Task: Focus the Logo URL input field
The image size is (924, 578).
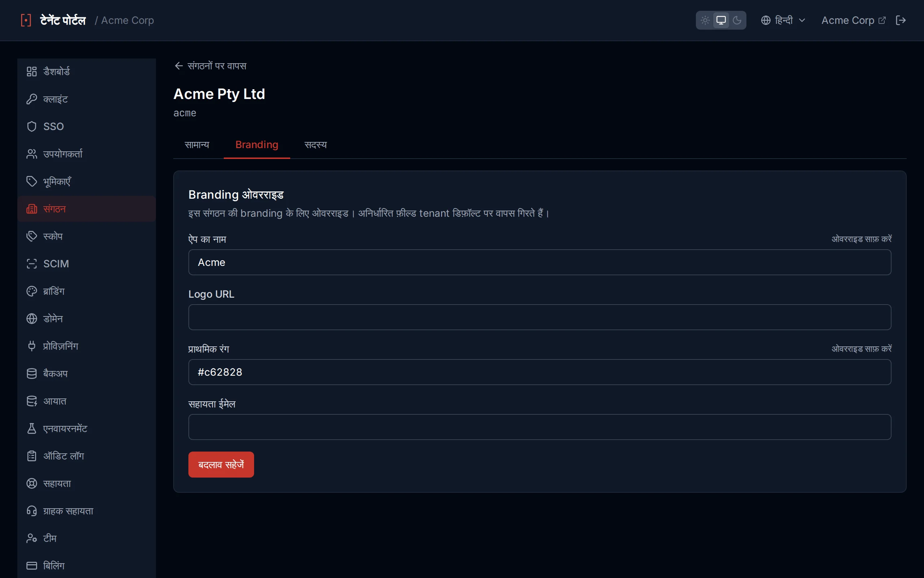Action: tap(540, 317)
